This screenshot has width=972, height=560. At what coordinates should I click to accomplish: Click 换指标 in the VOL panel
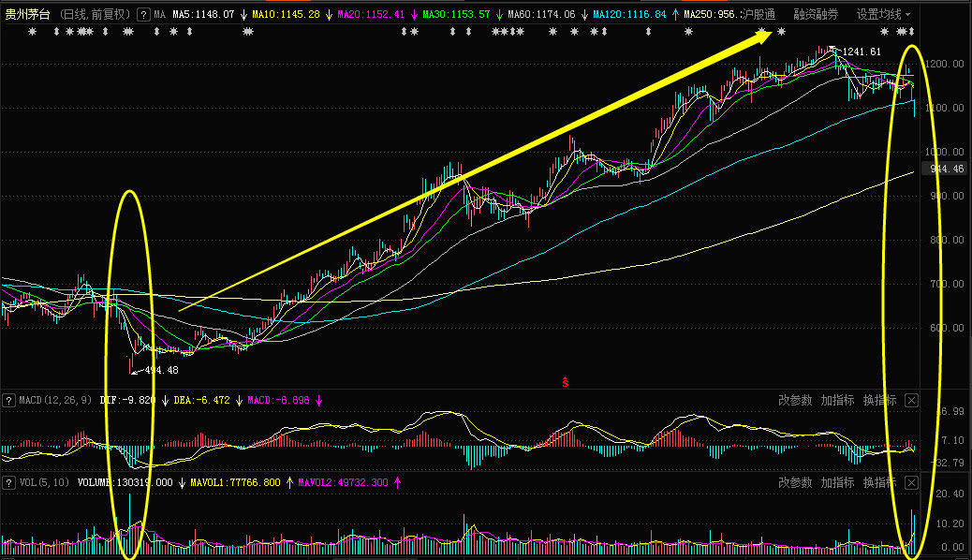(879, 482)
